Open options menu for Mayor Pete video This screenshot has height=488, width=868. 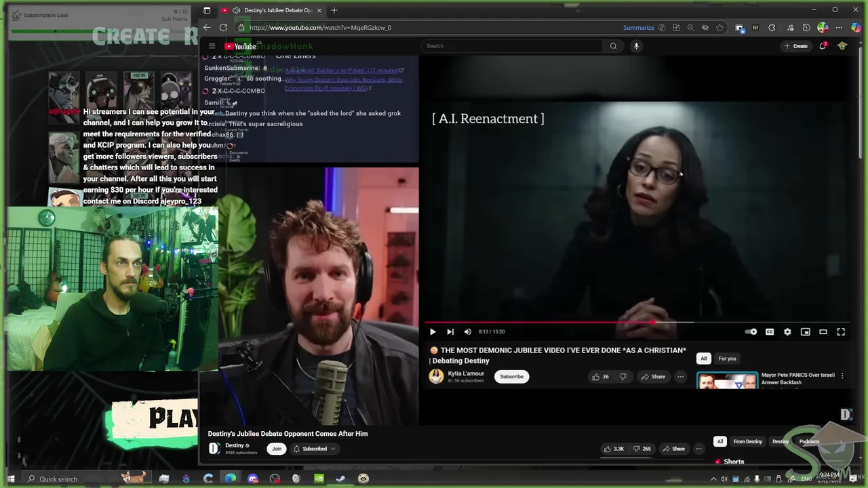(x=842, y=375)
